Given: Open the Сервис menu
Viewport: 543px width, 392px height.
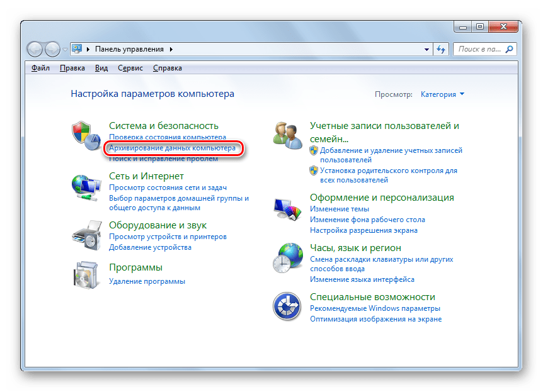Looking at the screenshot, I should [130, 68].
